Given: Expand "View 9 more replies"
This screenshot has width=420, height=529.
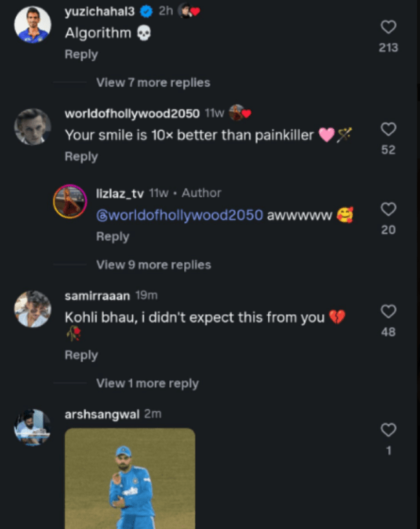Looking at the screenshot, I should (x=153, y=265).
